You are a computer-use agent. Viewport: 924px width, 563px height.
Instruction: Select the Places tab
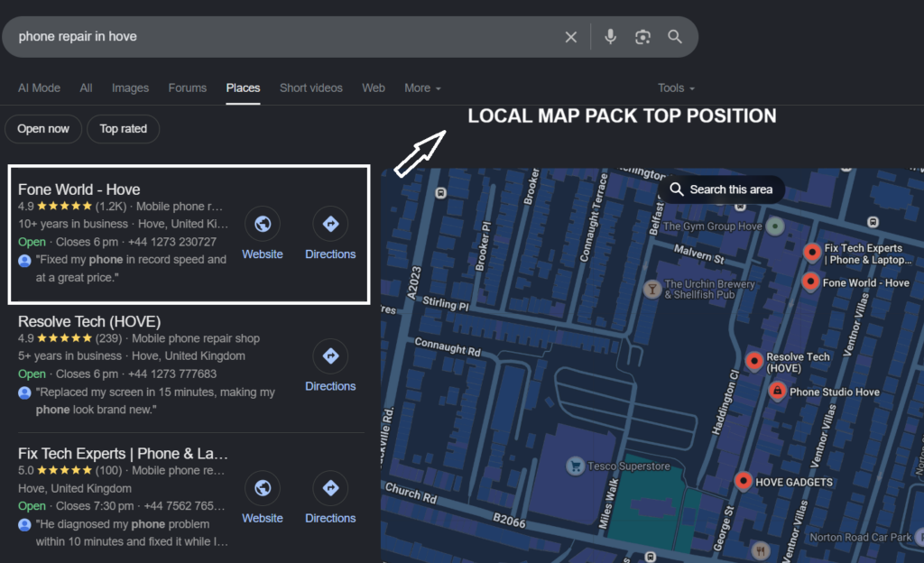(x=243, y=88)
